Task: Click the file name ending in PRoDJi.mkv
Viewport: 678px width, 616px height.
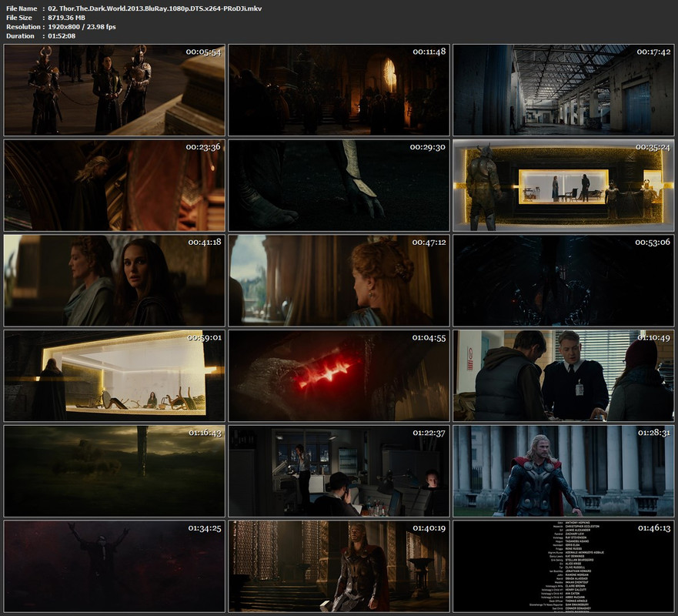Action: pyautogui.click(x=155, y=8)
